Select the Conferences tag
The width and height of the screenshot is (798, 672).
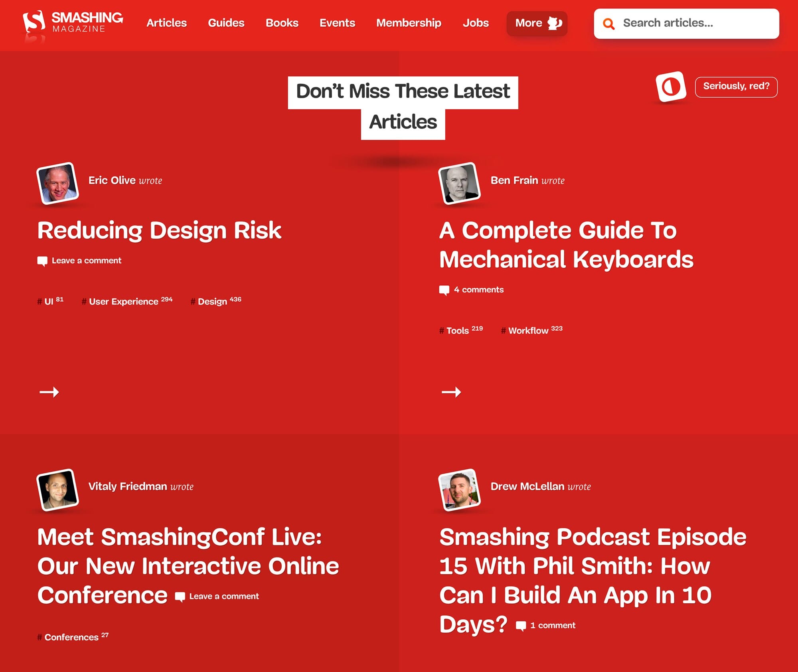(73, 637)
